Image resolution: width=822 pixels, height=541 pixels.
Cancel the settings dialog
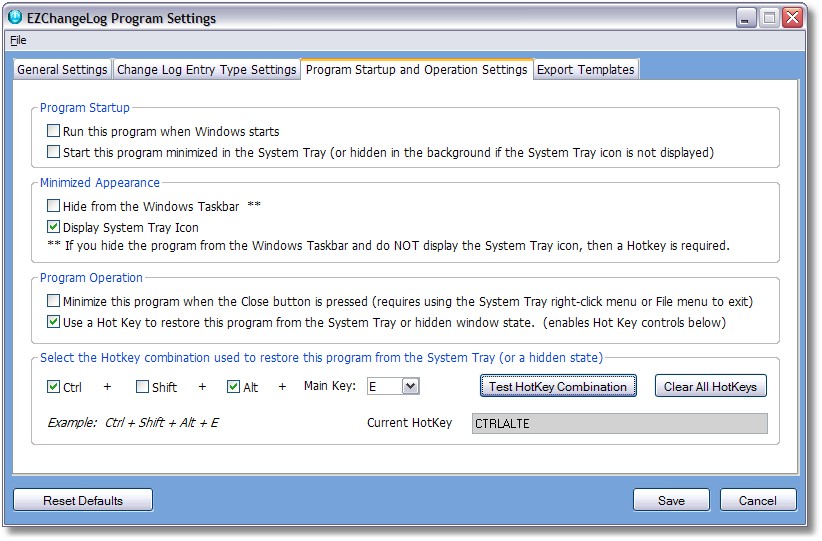[x=758, y=501]
